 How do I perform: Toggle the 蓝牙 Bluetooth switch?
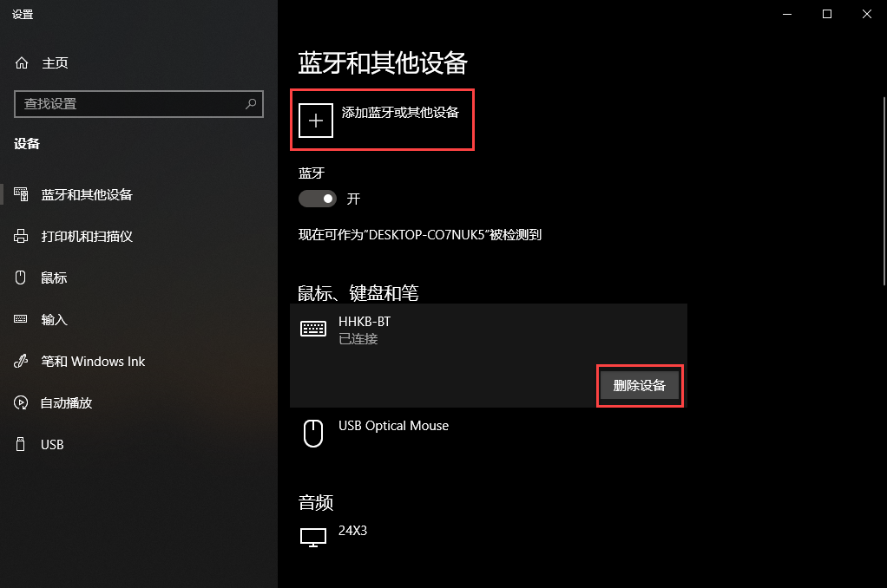coord(318,199)
